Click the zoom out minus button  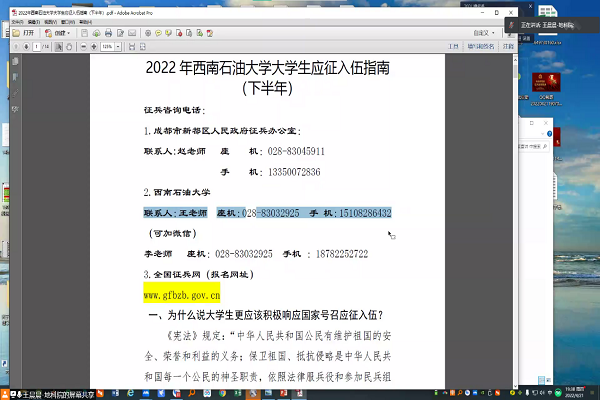tap(84, 46)
